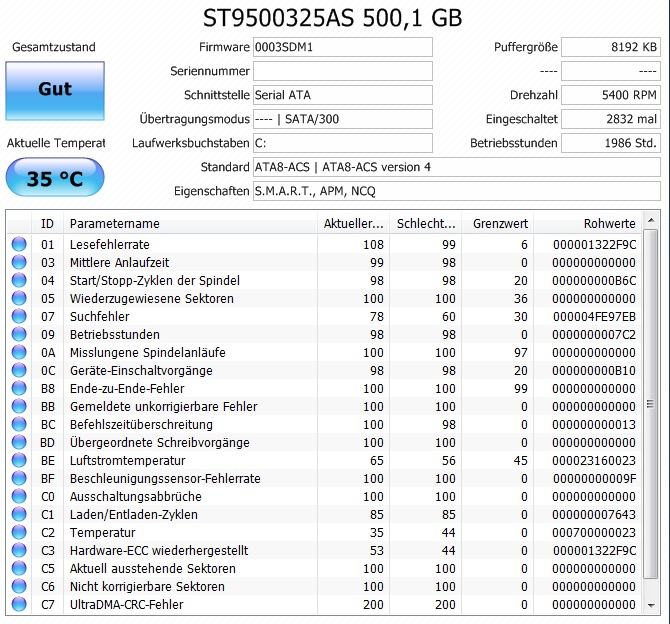Click the Gut health status button
The height and width of the screenshot is (624, 670).
(x=55, y=91)
